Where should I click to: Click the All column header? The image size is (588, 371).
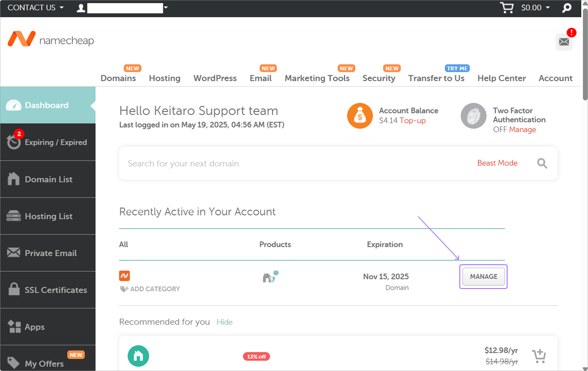pos(124,244)
